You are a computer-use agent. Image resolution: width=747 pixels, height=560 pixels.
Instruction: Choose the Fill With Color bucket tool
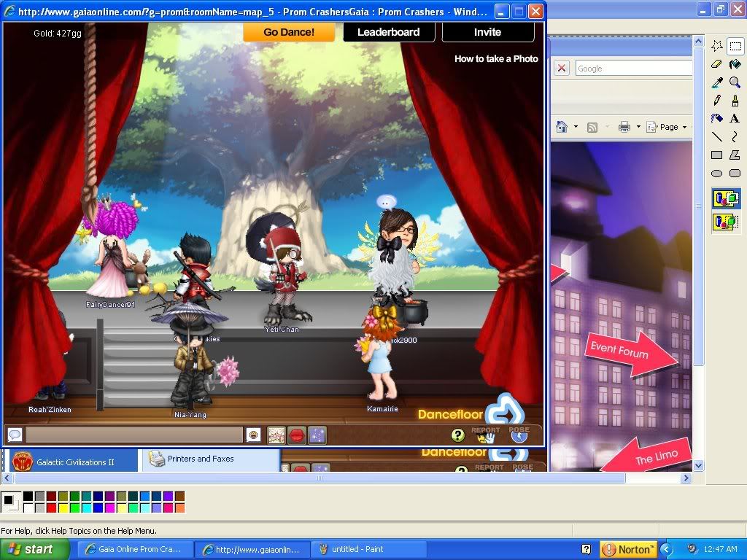pos(735,64)
